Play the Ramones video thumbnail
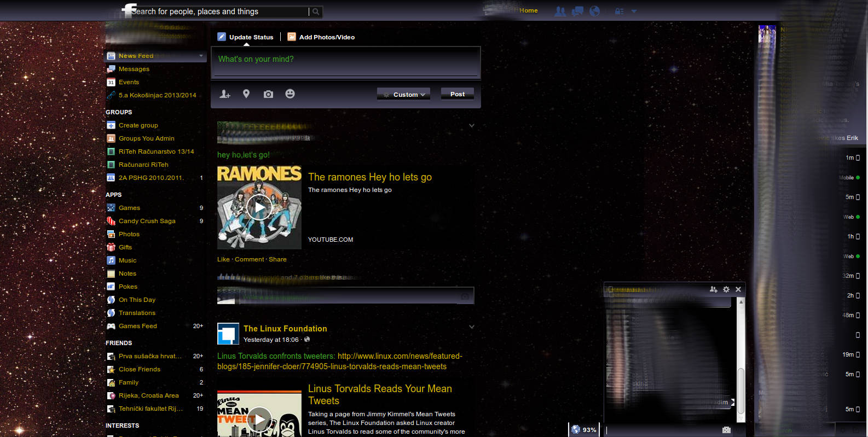The width and height of the screenshot is (868, 437). (x=259, y=207)
